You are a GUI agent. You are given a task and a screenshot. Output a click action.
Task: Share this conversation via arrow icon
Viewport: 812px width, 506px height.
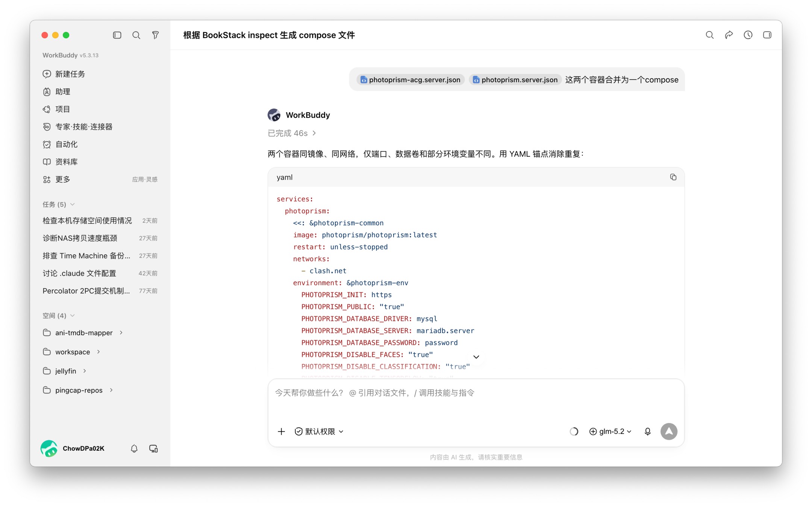(x=729, y=35)
